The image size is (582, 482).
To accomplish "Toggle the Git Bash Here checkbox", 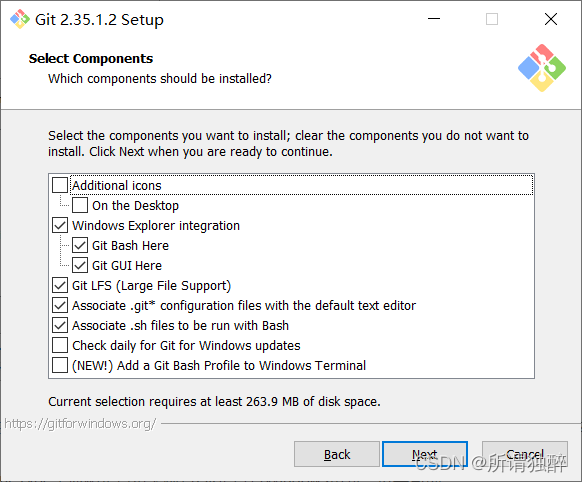I will pos(80,245).
